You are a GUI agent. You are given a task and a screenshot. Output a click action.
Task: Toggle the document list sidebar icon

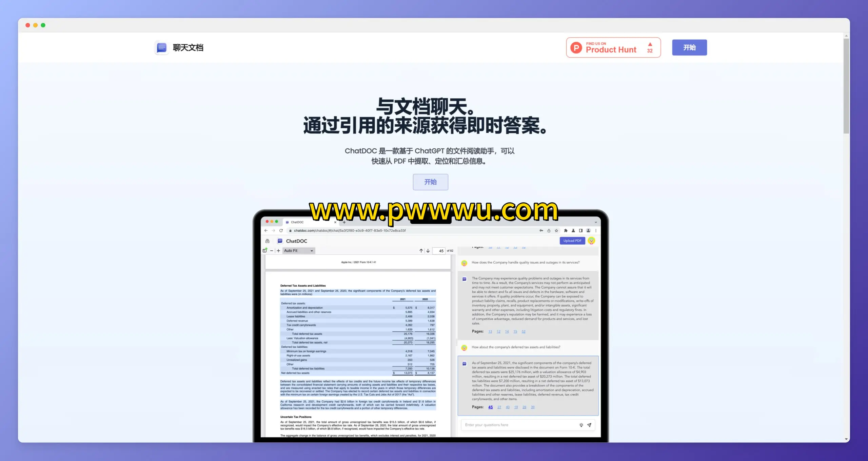click(x=267, y=241)
